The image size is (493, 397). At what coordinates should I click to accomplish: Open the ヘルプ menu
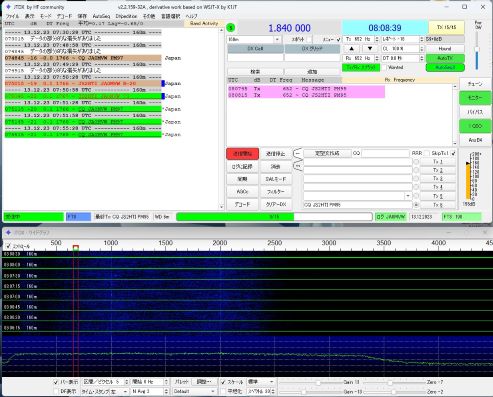pyautogui.click(x=192, y=16)
